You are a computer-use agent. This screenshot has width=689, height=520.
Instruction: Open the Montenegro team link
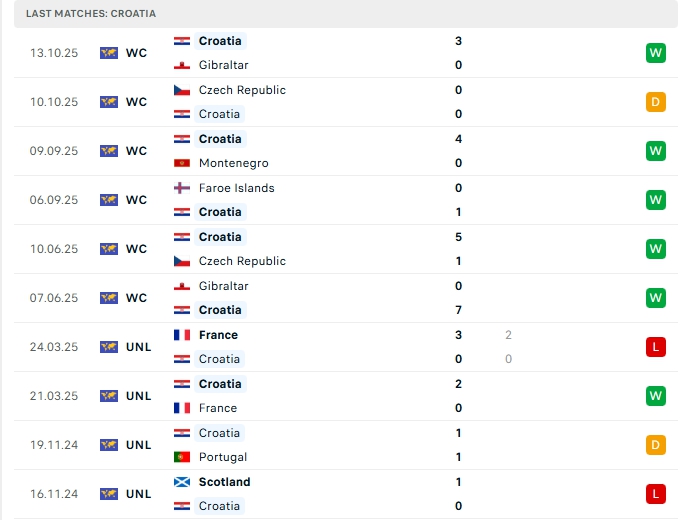click(x=233, y=163)
